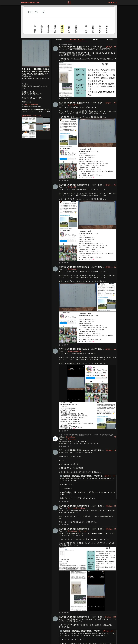Screen dimensions: 138x644
Task: Open the Shikata display name link
Action: click(x=62, y=437)
